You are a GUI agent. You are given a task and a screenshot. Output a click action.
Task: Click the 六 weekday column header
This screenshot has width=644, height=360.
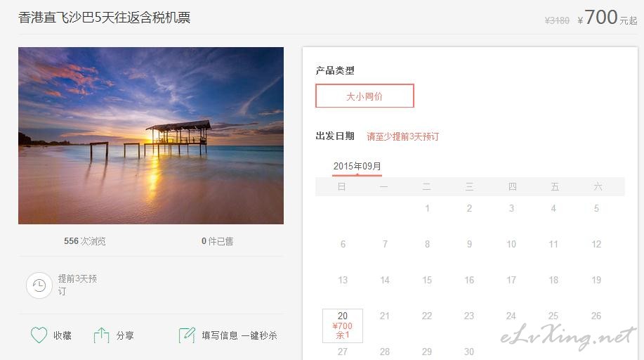pyautogui.click(x=598, y=187)
